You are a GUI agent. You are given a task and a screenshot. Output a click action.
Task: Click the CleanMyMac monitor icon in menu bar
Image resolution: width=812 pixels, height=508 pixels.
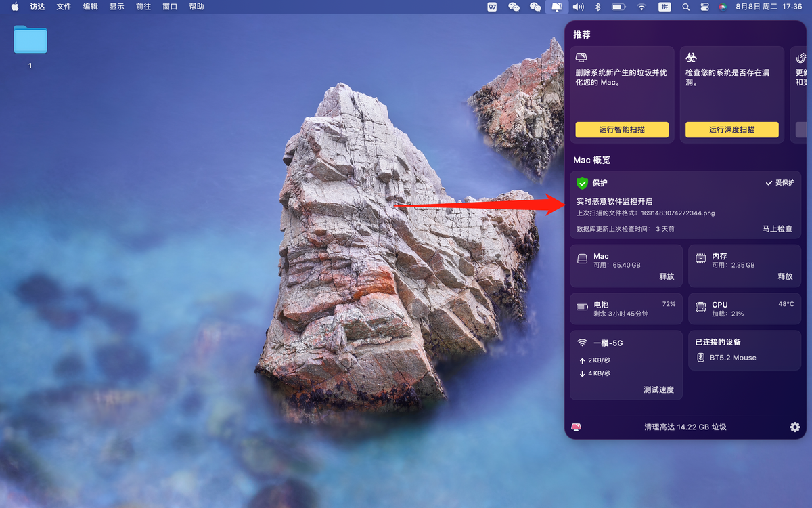556,7
